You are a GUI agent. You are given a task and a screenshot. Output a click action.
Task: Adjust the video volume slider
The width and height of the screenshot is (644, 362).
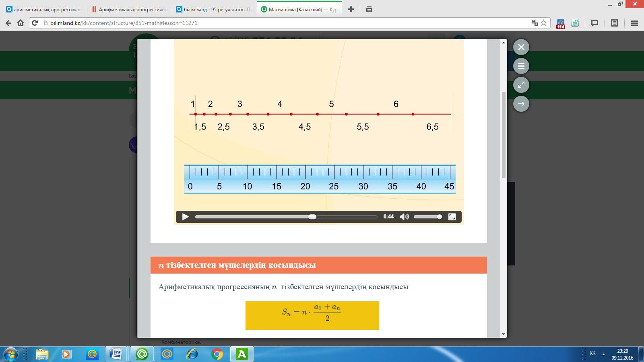(428, 217)
